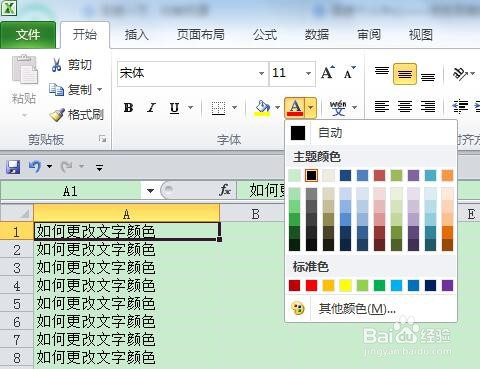The width and height of the screenshot is (480, 369).
Task: Click the Paste clipboard icon
Action: (25, 70)
